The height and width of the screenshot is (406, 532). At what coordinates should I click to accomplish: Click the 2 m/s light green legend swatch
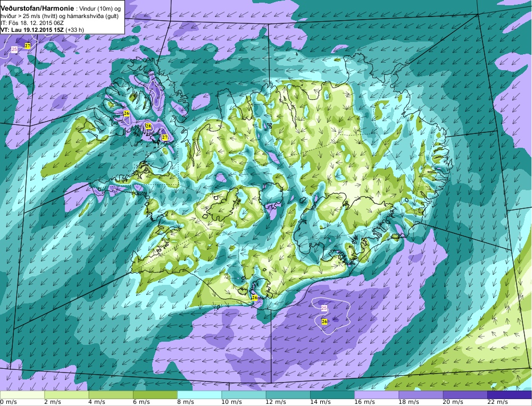(66, 395)
